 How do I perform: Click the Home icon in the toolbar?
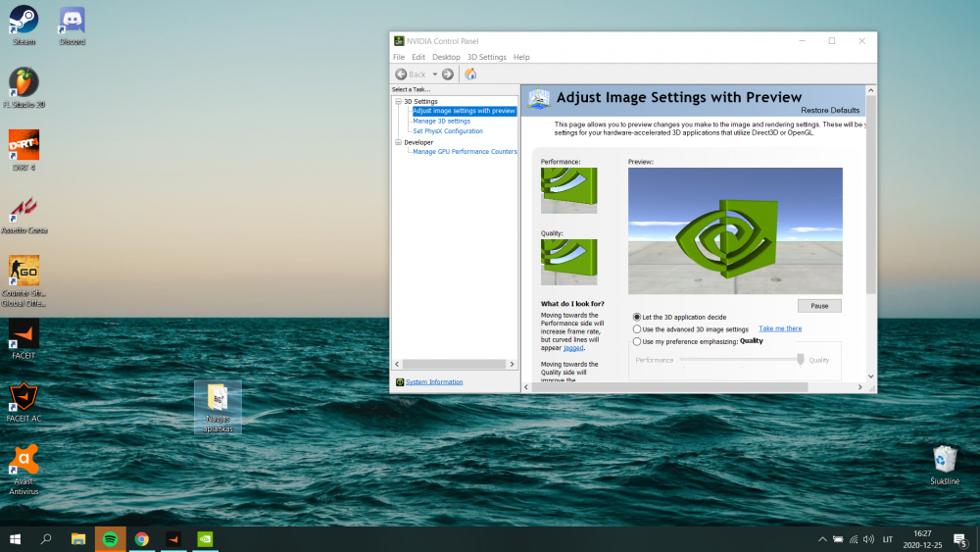click(x=470, y=75)
